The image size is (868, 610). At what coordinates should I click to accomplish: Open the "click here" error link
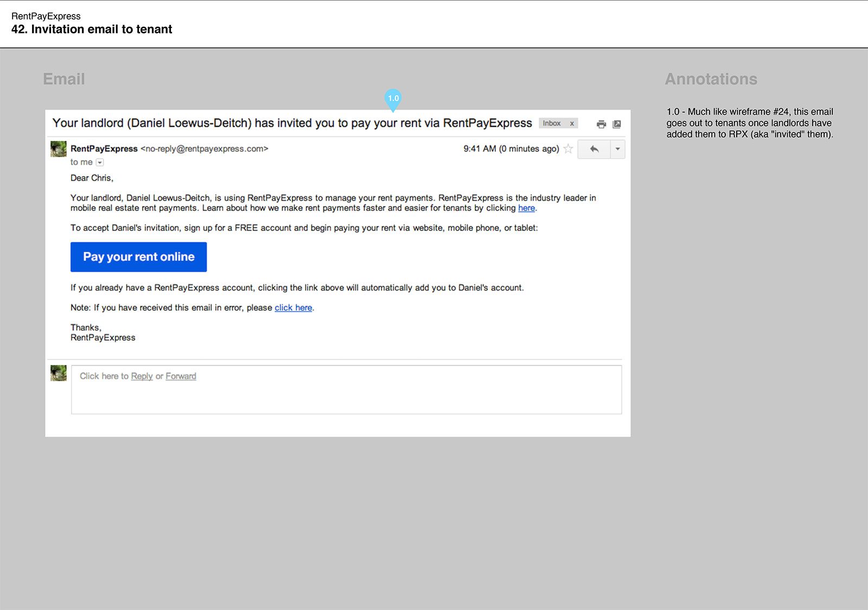tap(293, 308)
